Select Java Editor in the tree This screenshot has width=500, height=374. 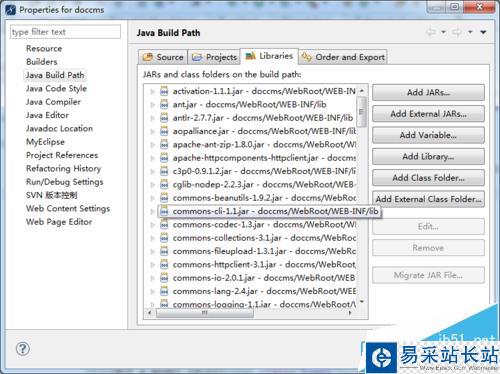(47, 115)
